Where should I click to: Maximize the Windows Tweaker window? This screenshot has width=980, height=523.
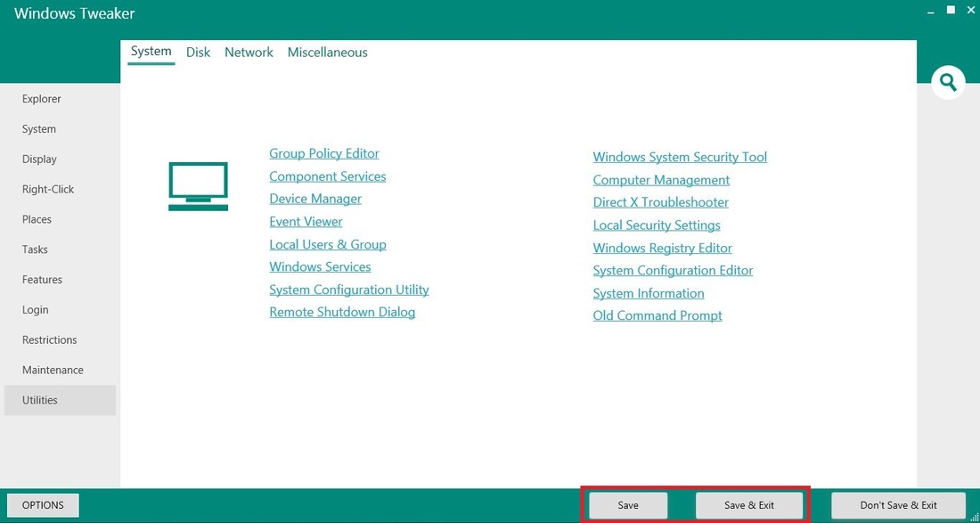pos(951,10)
